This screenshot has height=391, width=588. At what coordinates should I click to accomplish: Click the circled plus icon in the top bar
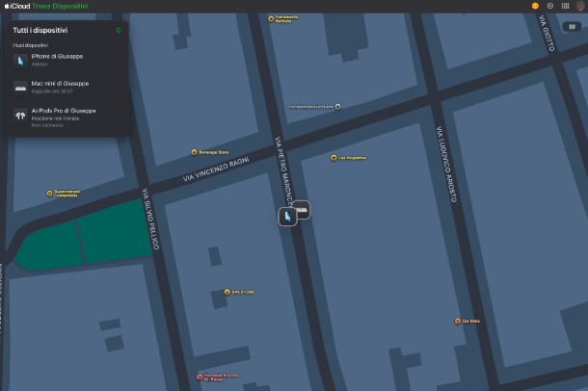click(x=550, y=6)
